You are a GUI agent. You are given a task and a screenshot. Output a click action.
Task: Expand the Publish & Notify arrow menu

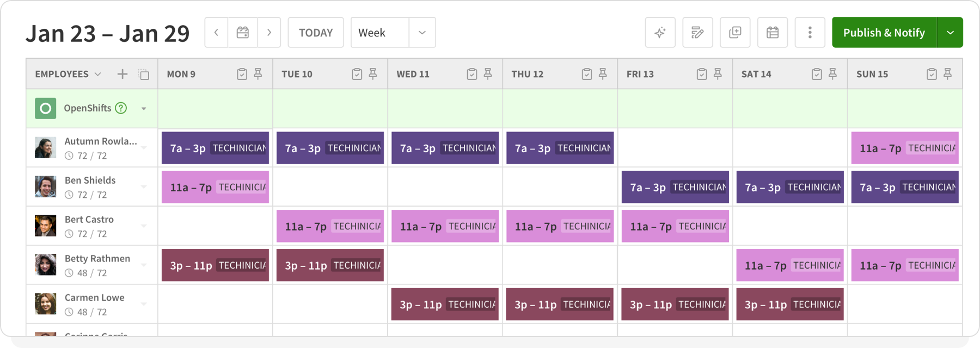(950, 33)
